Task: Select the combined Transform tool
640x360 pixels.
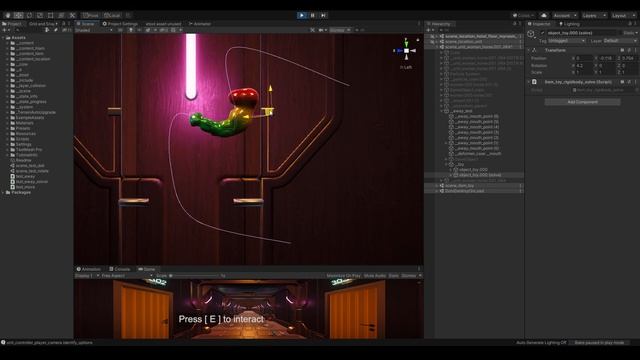Action: tap(61, 16)
